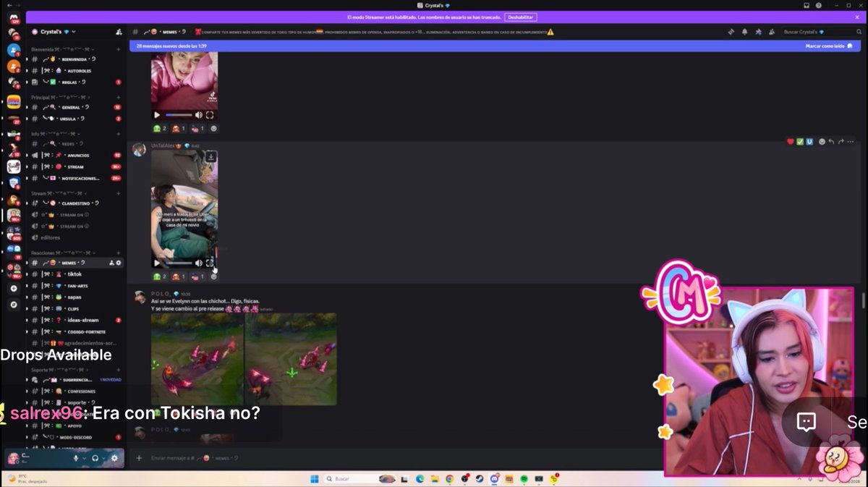Go to the FAN-ARTS channel

point(76,286)
